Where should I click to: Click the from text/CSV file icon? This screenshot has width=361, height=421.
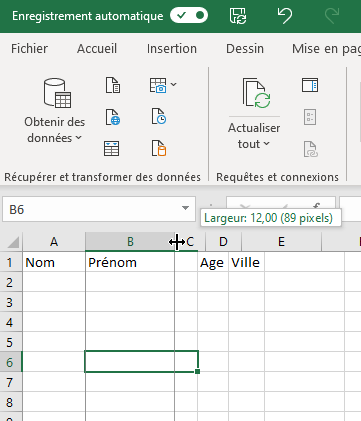pos(113,85)
